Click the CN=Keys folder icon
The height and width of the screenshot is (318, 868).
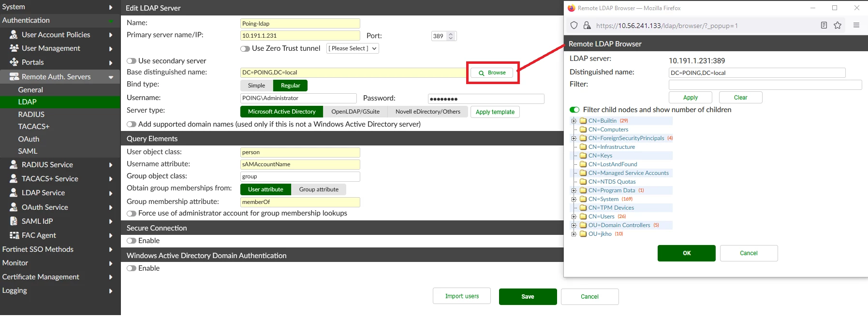[x=583, y=156]
